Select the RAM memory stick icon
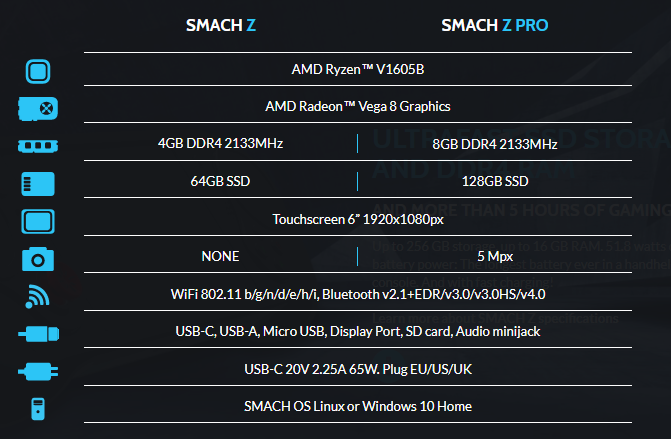This screenshot has height=439, width=671. click(x=38, y=145)
